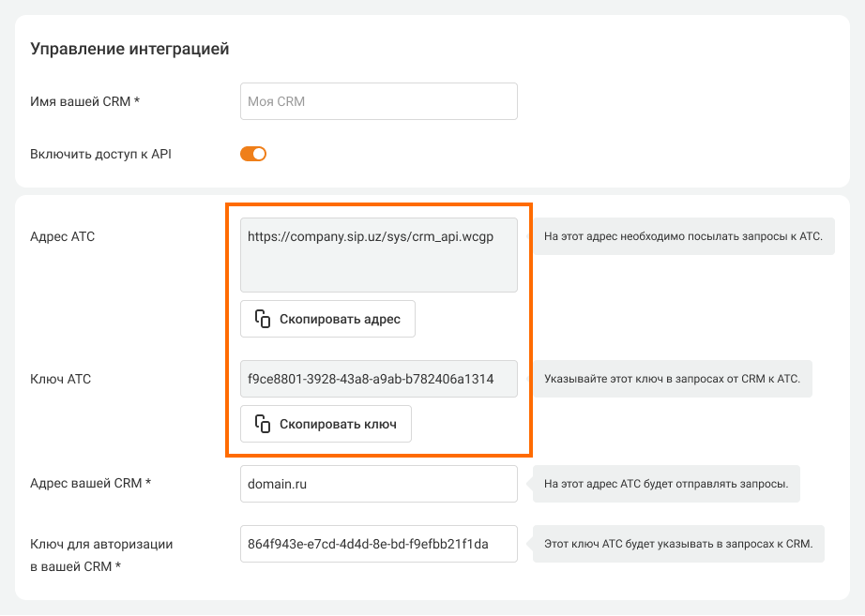
Task: Click the Ключ АТС label text
Action: [60, 379]
